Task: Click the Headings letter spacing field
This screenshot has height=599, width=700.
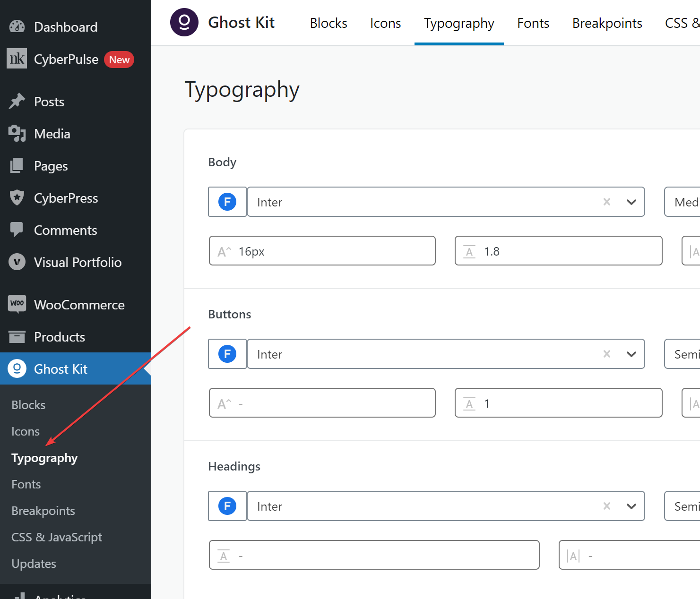Action: pos(629,555)
